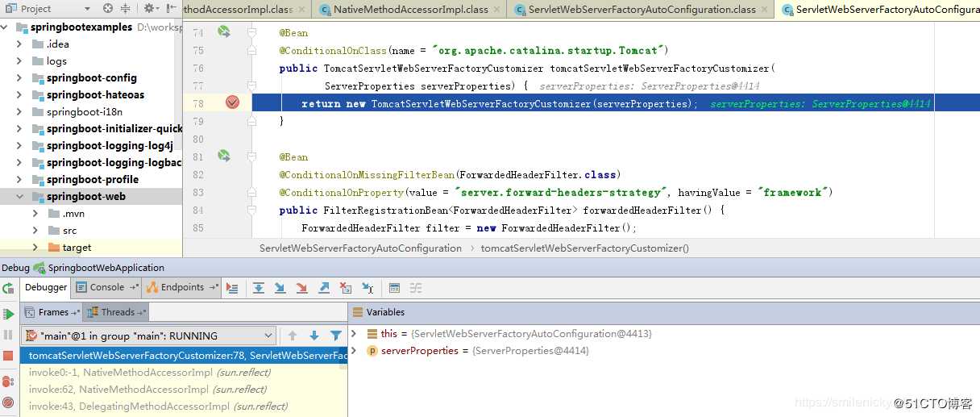Viewport: 980px width, 417px height.
Task: Expand the logs folder
Action: [x=19, y=60]
